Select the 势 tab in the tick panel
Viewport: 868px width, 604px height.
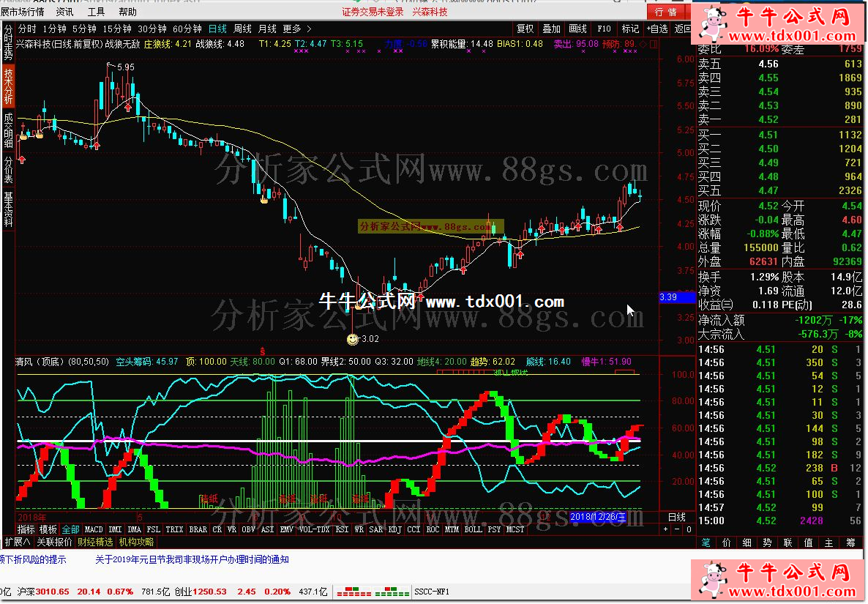coord(767,543)
